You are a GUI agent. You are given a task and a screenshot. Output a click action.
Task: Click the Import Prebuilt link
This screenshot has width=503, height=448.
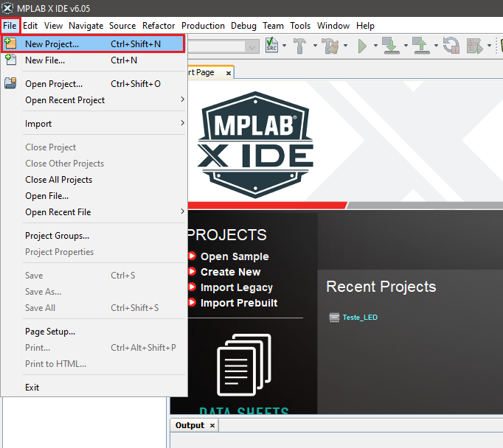coord(239,303)
